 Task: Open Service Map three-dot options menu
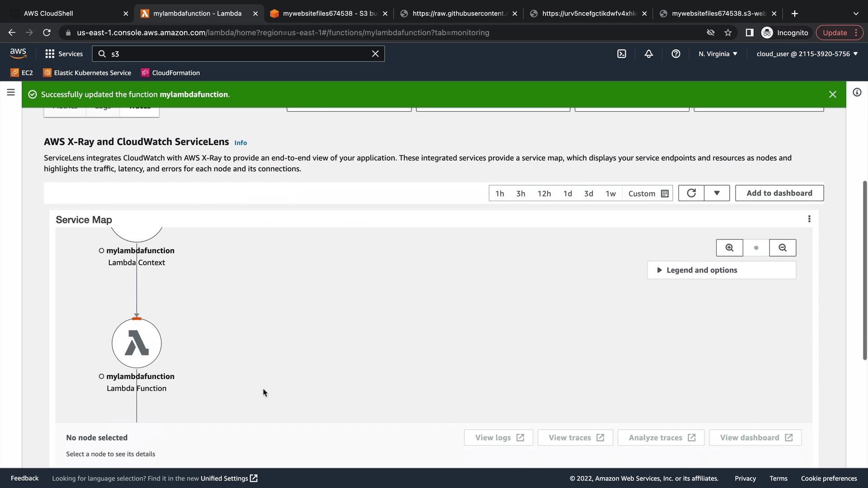809,219
